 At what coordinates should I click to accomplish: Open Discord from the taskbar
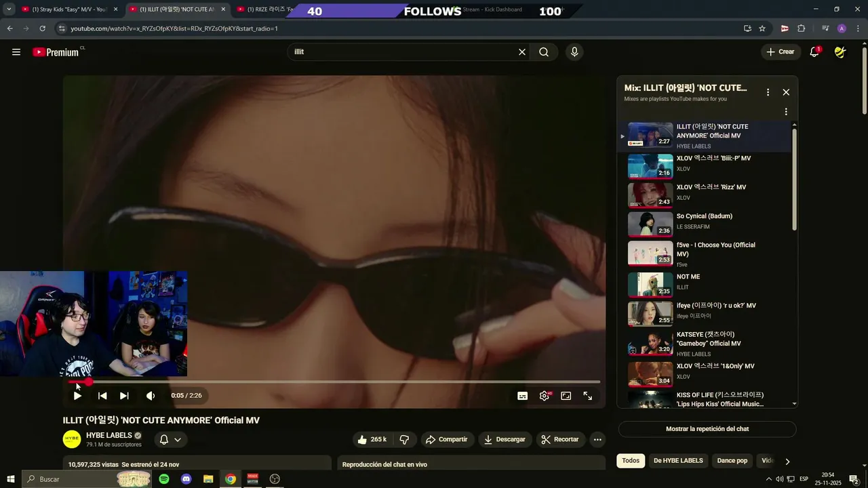(186, 479)
